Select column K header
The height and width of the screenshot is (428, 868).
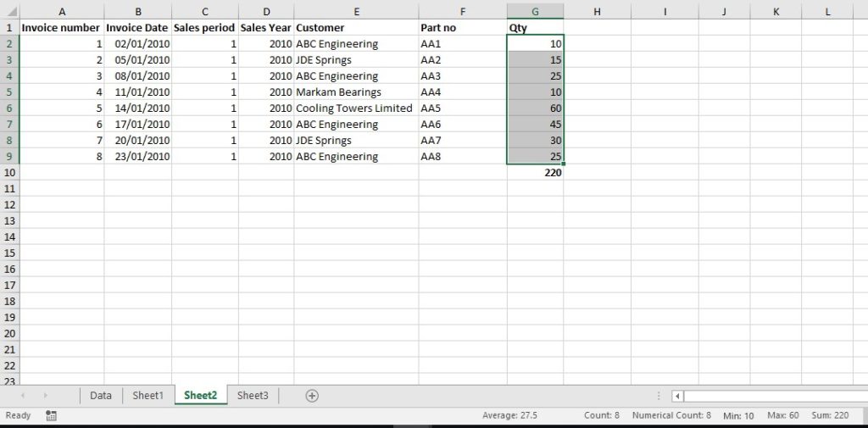pyautogui.click(x=776, y=11)
